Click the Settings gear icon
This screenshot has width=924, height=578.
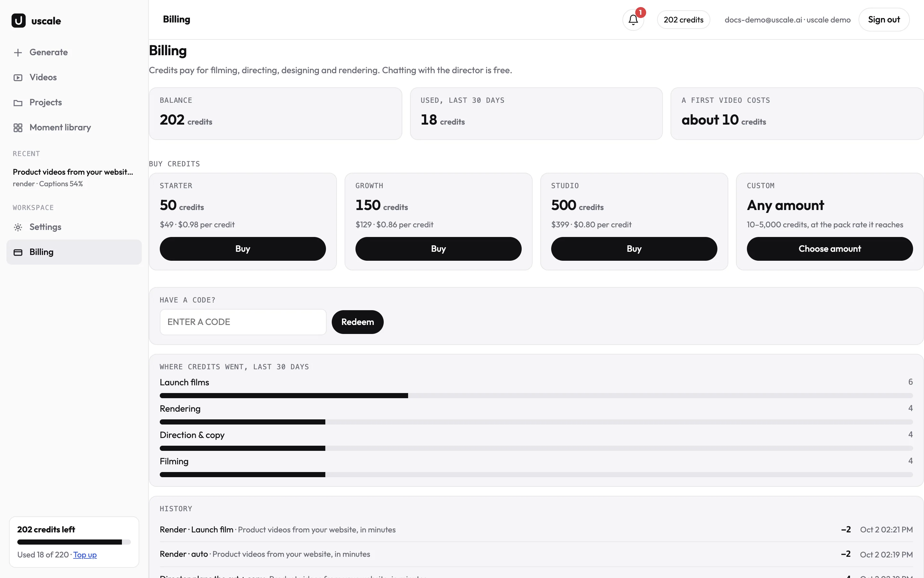[18, 227]
